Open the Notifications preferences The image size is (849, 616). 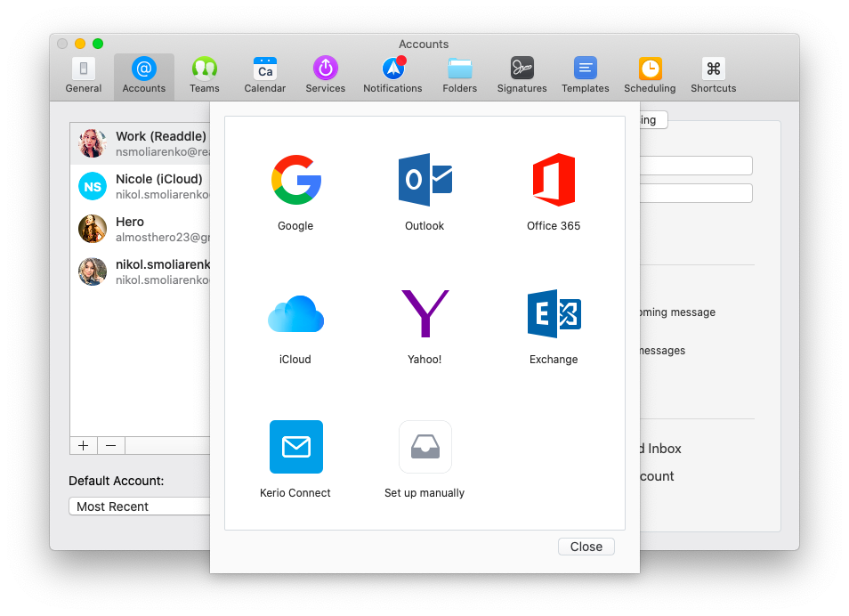point(392,76)
